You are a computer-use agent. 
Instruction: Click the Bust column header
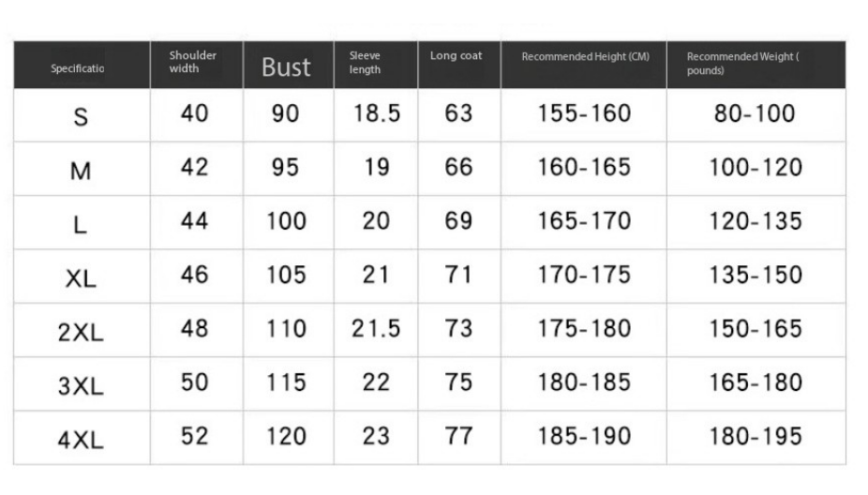coord(286,67)
